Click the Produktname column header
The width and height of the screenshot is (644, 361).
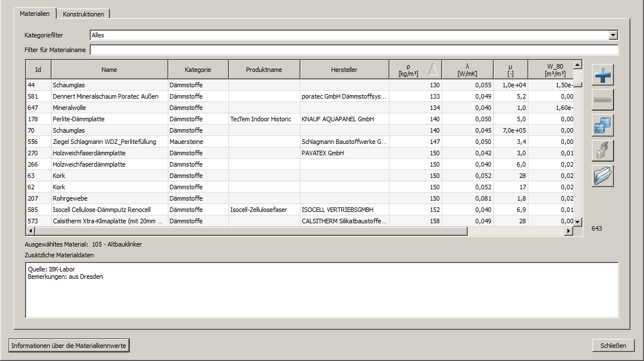(x=264, y=69)
